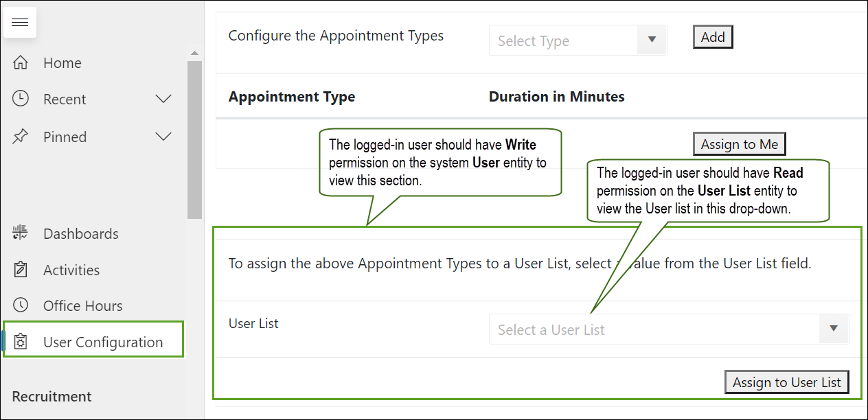Click the User Configuration gear icon
The height and width of the screenshot is (420, 868).
(x=21, y=342)
